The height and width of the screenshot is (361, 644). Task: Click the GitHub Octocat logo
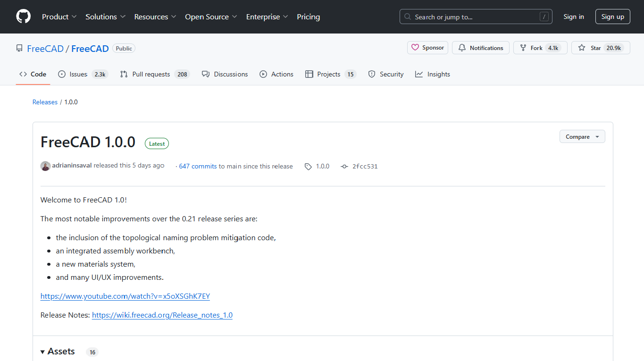coord(24,17)
